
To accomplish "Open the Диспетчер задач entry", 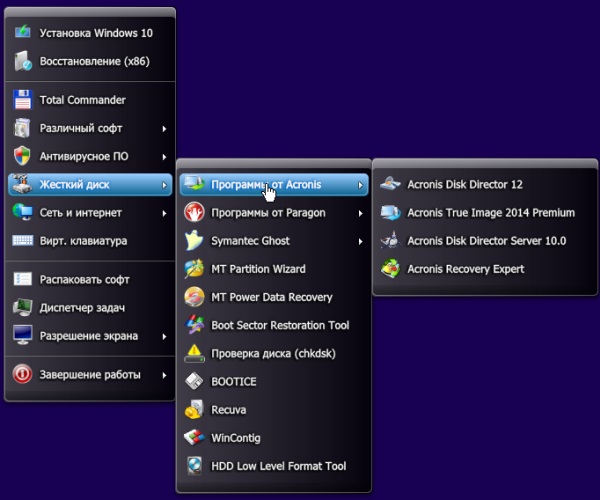I will pyautogui.click(x=90, y=308).
